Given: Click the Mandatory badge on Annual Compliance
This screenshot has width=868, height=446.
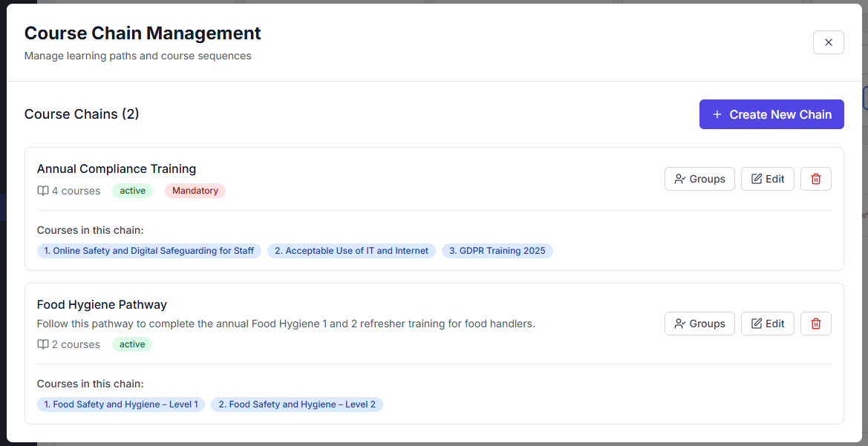Looking at the screenshot, I should [195, 191].
